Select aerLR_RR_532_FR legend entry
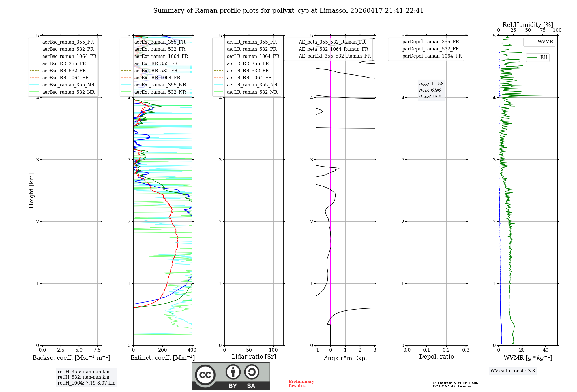Image resolution: width=577 pixels, height=392 pixels. (248, 71)
